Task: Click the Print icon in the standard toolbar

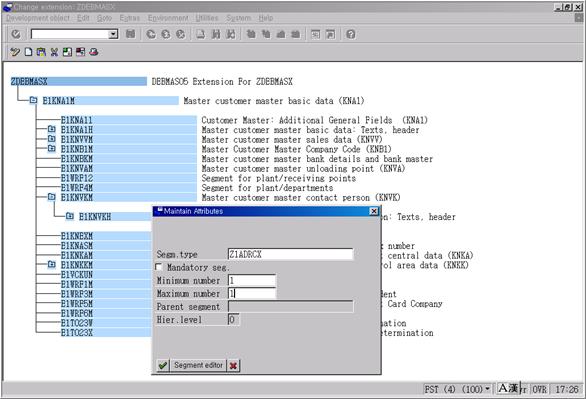Action: [x=201, y=34]
